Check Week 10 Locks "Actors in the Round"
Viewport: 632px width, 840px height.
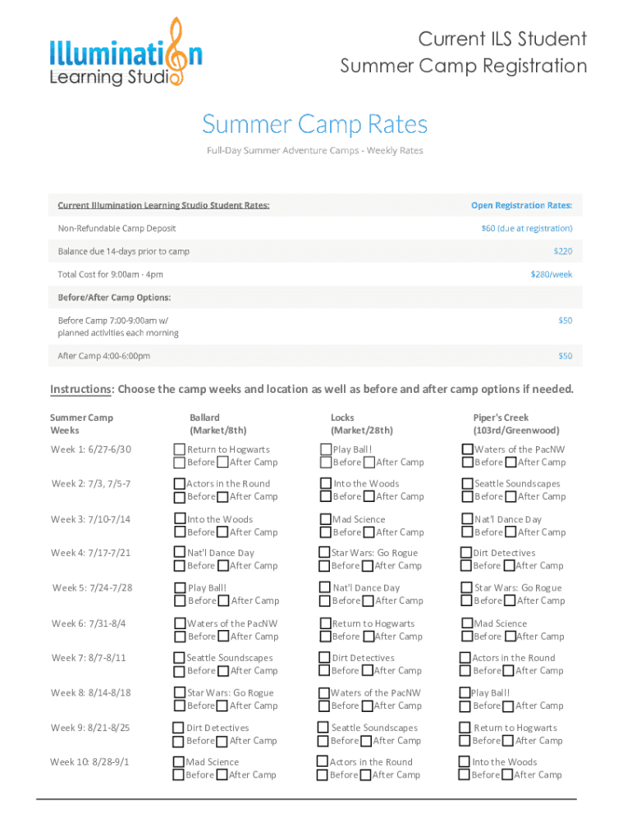click(323, 761)
